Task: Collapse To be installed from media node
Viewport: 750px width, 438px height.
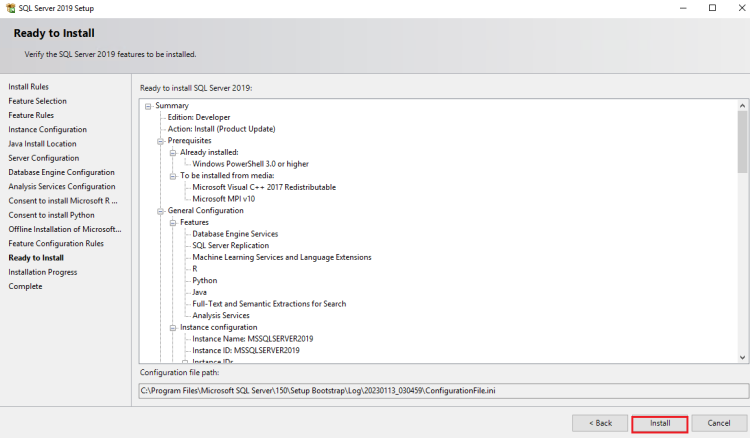Action: point(173,176)
